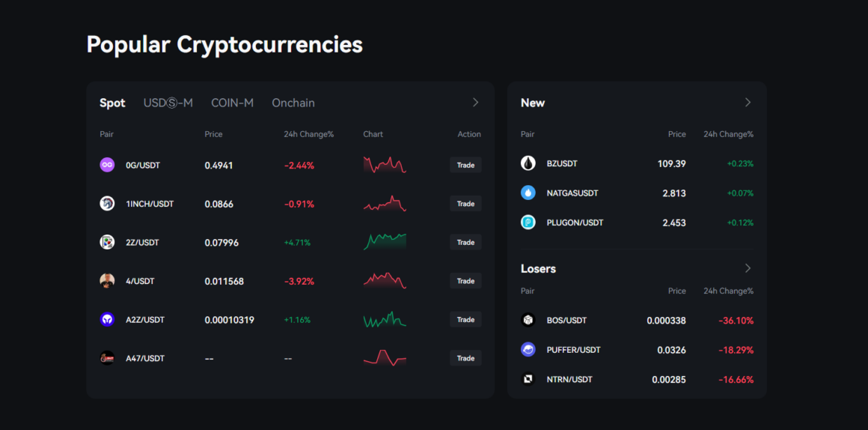Click the BZUSDT oil drop icon

click(528, 163)
